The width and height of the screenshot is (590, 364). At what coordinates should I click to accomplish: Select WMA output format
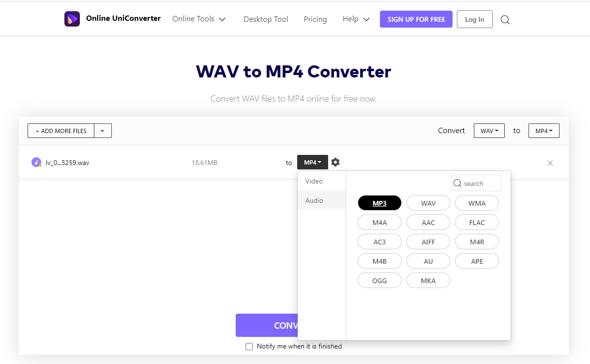tap(477, 203)
